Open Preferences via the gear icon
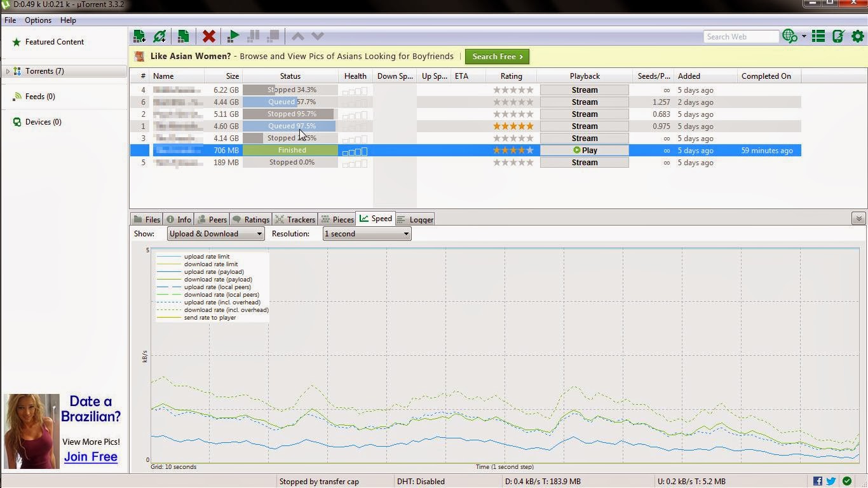Image resolution: width=868 pixels, height=488 pixels. pos(858,36)
